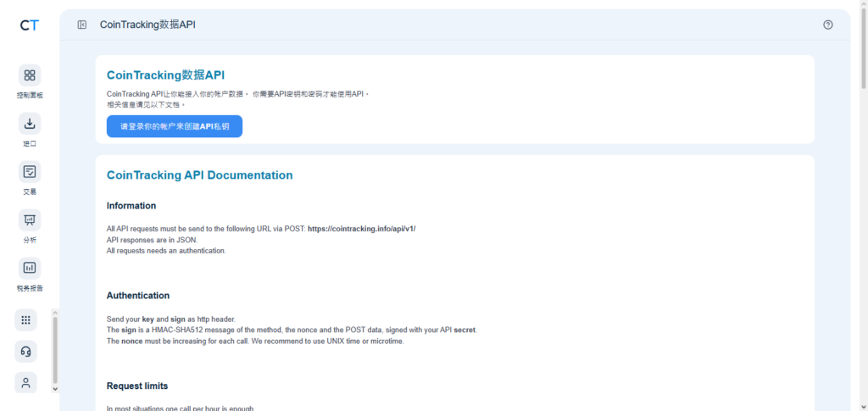Open the grid apps menu icon
The image size is (868, 411).
(x=25, y=319)
